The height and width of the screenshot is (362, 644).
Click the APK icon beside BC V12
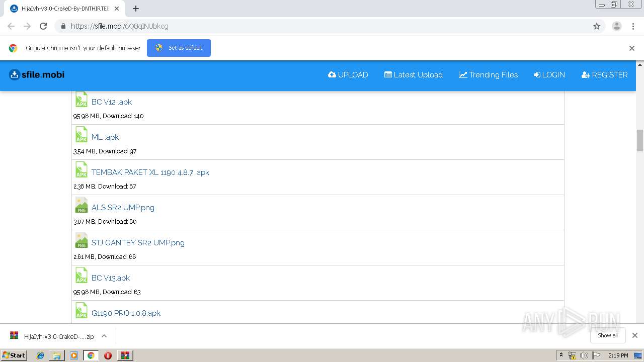(x=82, y=100)
